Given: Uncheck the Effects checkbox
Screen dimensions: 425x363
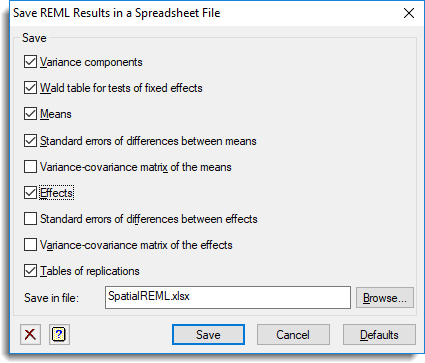Looking at the screenshot, I should coord(30,193).
